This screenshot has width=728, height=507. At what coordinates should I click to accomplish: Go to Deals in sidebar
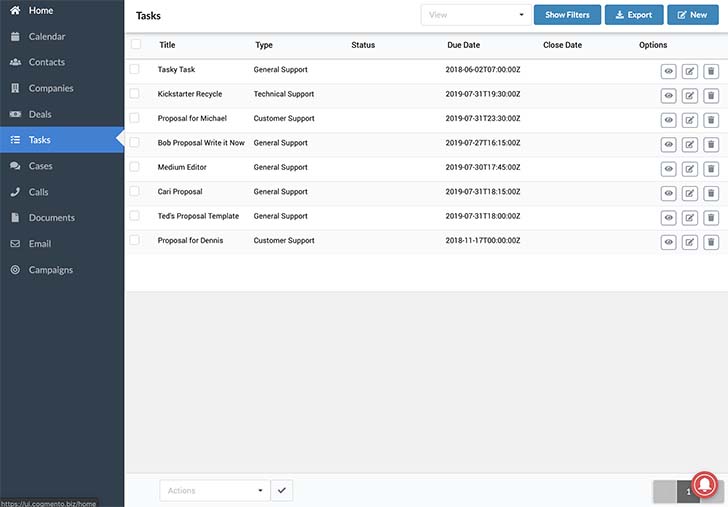click(x=41, y=114)
